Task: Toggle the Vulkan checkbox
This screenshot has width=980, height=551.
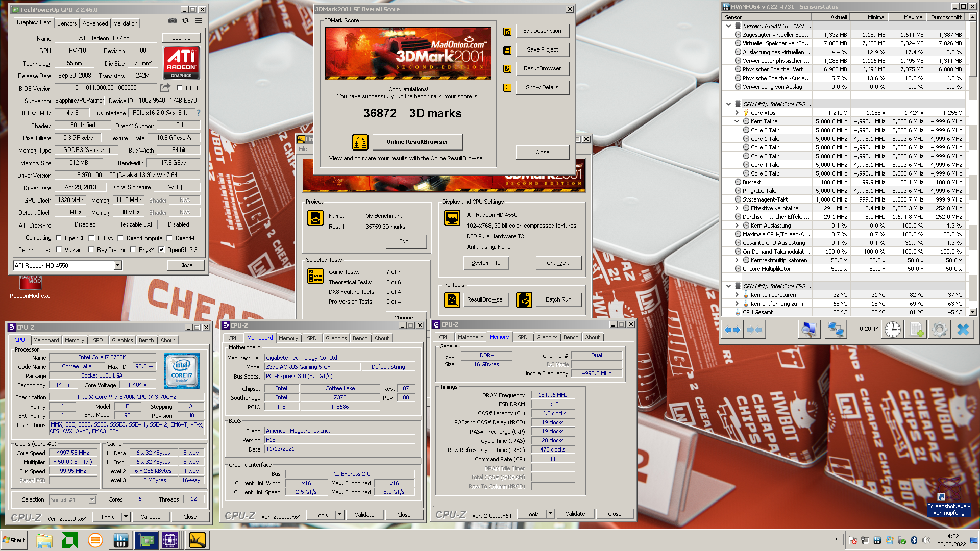Action: pyautogui.click(x=59, y=250)
